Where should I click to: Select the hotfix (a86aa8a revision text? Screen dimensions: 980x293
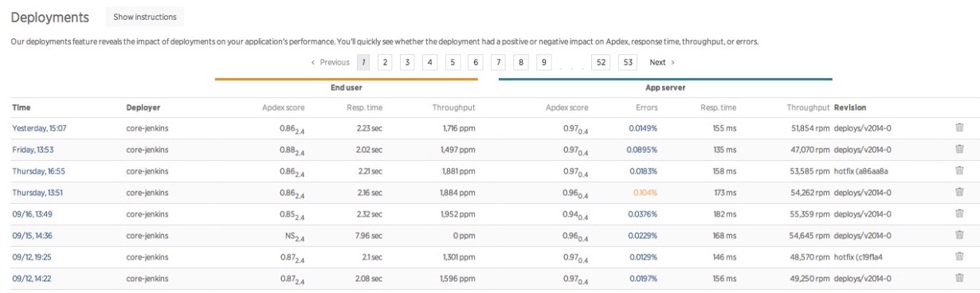(x=861, y=171)
